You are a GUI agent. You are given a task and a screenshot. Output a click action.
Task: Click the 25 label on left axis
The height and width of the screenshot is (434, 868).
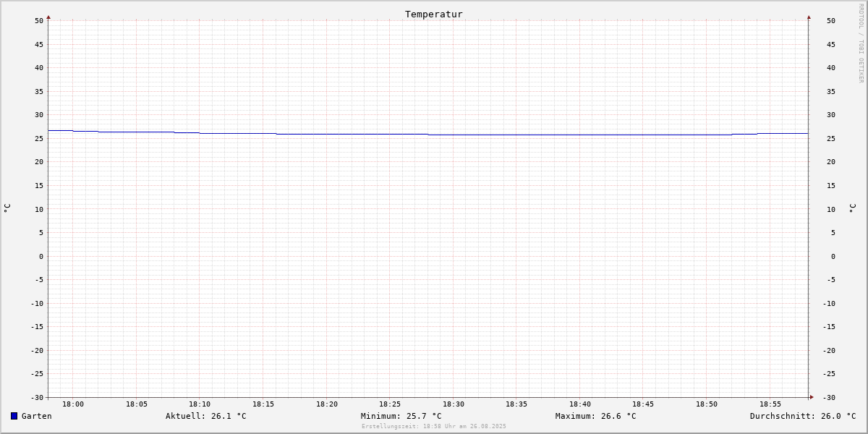[x=39, y=138]
